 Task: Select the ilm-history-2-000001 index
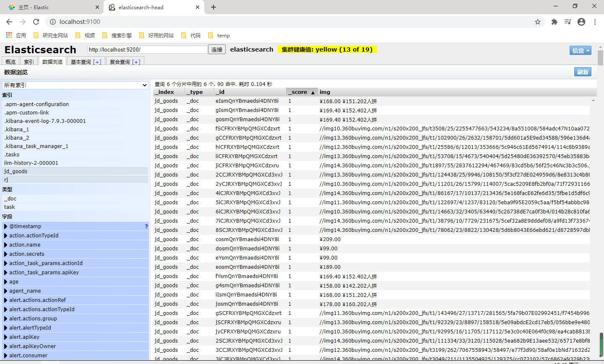pyautogui.click(x=75, y=163)
